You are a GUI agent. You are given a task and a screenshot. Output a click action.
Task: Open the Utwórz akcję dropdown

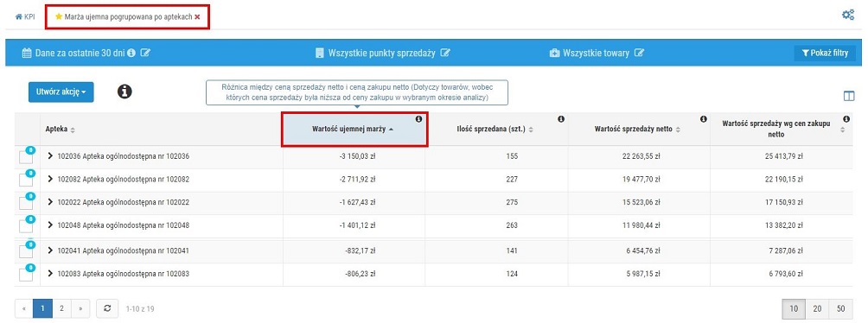coord(61,92)
